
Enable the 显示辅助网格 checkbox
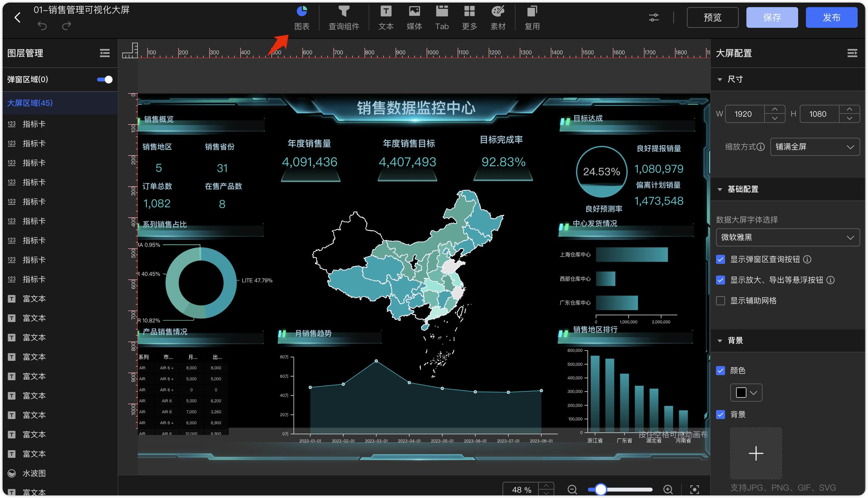(721, 301)
